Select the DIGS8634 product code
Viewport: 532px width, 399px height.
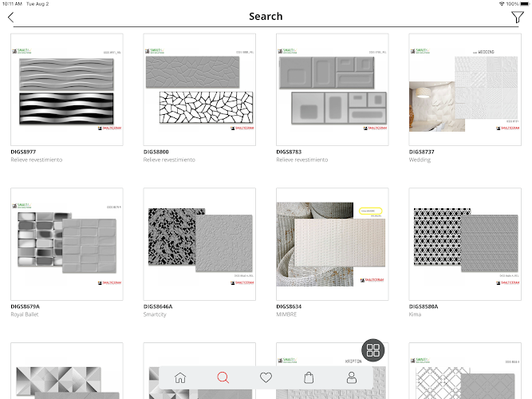tap(289, 306)
